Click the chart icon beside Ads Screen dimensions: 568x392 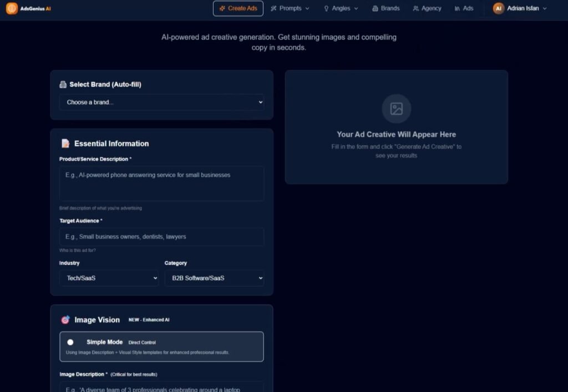pyautogui.click(x=457, y=8)
